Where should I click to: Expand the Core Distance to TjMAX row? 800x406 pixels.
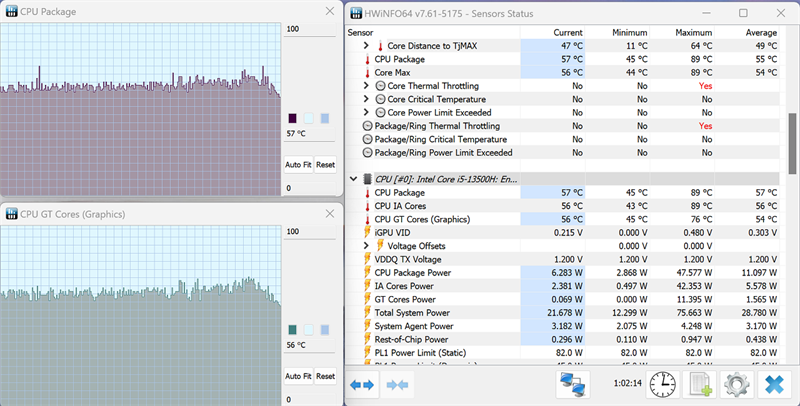coord(366,46)
